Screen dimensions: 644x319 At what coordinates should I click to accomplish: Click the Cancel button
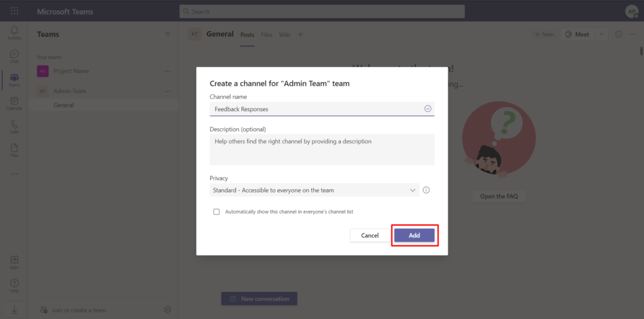(370, 235)
